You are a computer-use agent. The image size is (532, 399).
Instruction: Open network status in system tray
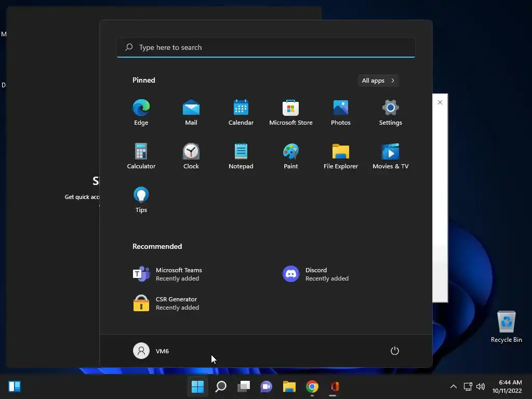pos(468,386)
